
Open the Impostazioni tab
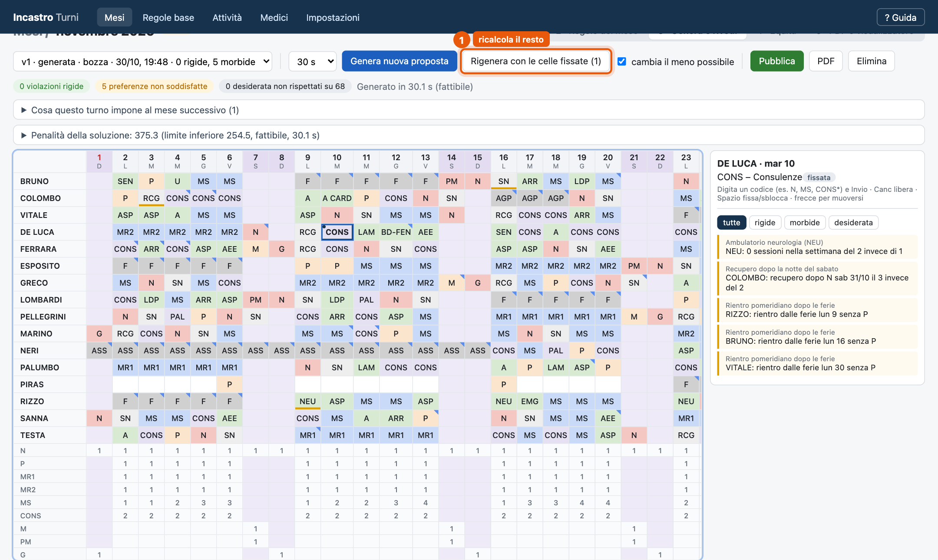[x=333, y=17]
